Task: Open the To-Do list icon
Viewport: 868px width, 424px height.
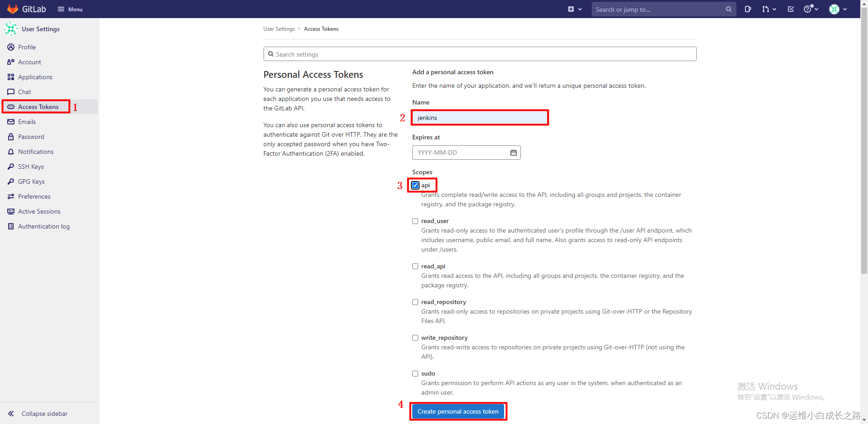Action: 791,9
